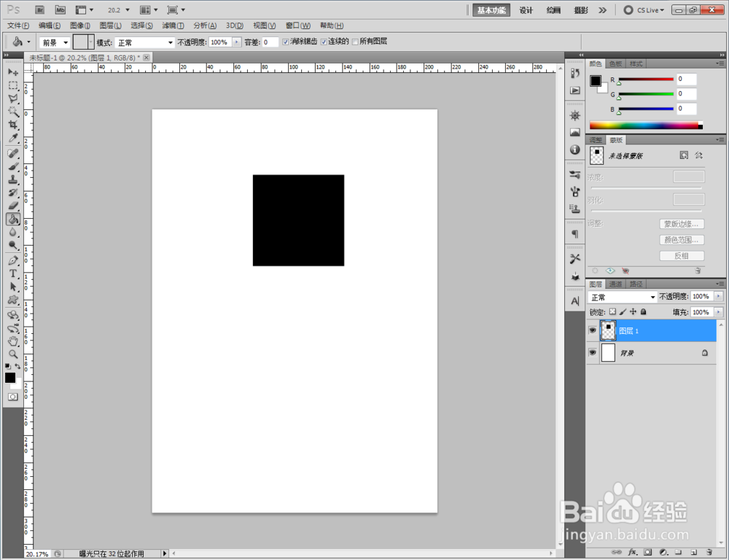Select the Pen tool
The height and width of the screenshot is (560, 729).
click(13, 260)
